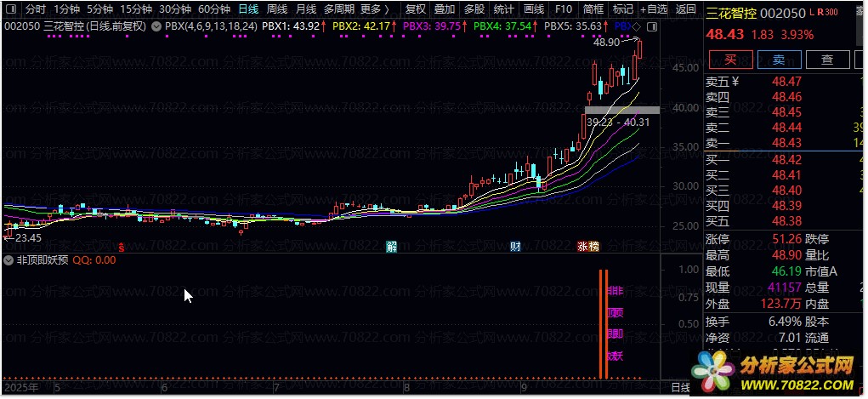Click the 300 index membership tag
Screen dimensions: 868x399
click(x=831, y=12)
